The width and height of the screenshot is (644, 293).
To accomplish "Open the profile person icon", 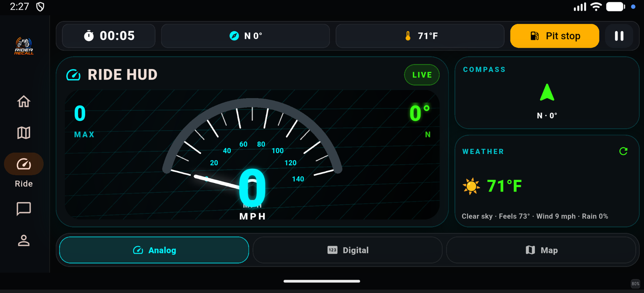I will click(x=24, y=240).
